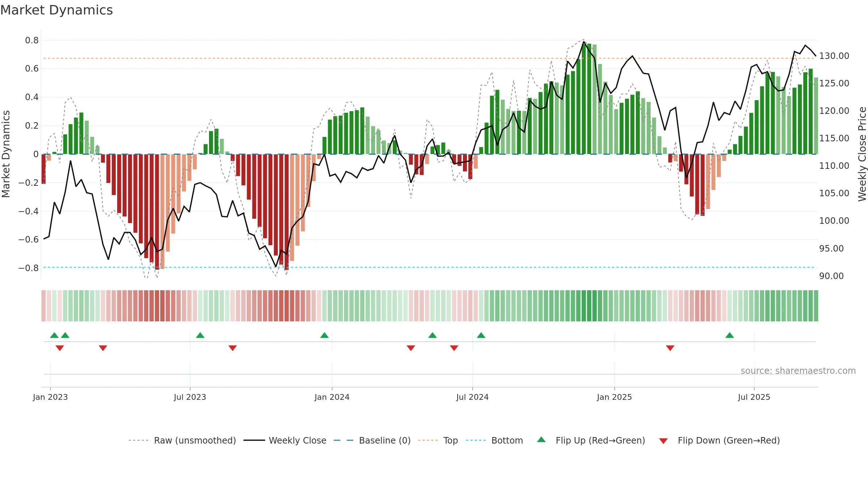Select the flip-up marker just after Jul 2024
This screenshot has height=488, width=868.
click(x=481, y=335)
